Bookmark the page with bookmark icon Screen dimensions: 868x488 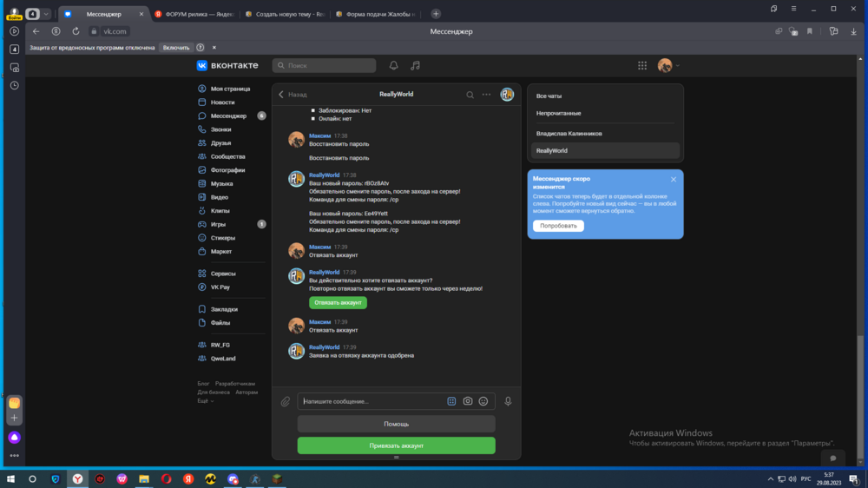[x=810, y=31]
